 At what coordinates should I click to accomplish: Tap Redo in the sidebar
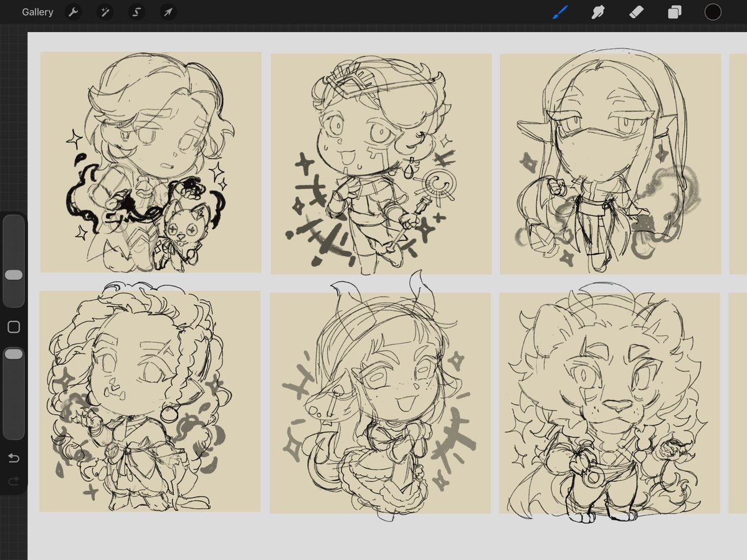point(14,481)
